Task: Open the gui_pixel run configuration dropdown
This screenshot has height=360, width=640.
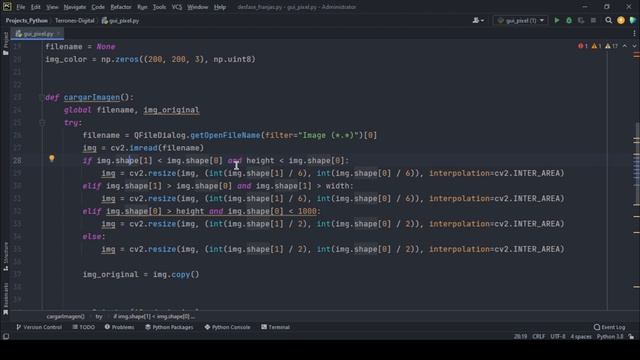Action: click(x=521, y=20)
